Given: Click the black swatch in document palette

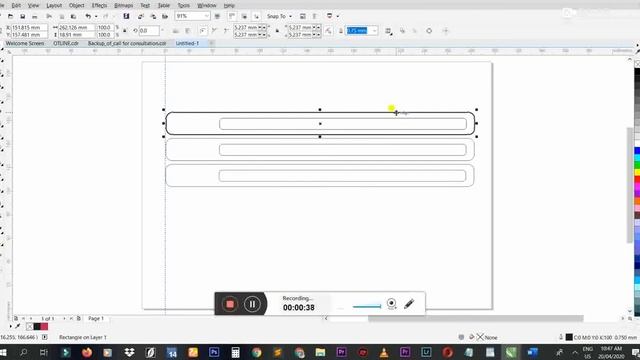Looking at the screenshot, I should (x=37, y=327).
